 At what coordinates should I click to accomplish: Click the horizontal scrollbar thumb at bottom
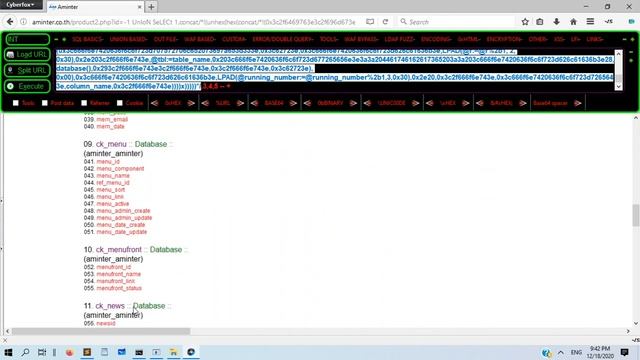[x=100, y=331]
